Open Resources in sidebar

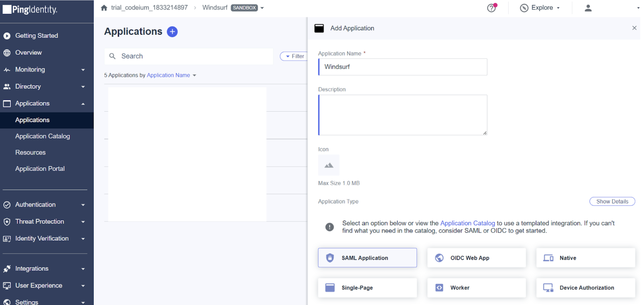31,152
